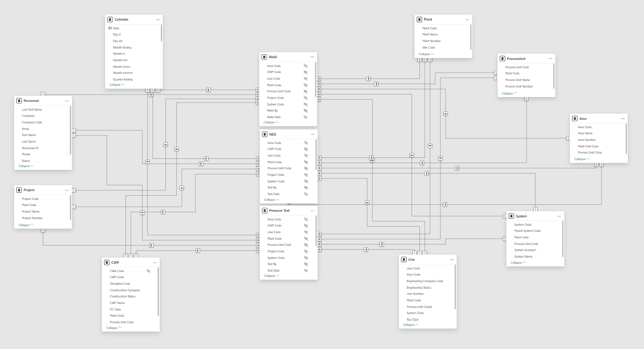Click the CWP table icon
The width and height of the screenshot is (644, 349).
tap(107, 262)
